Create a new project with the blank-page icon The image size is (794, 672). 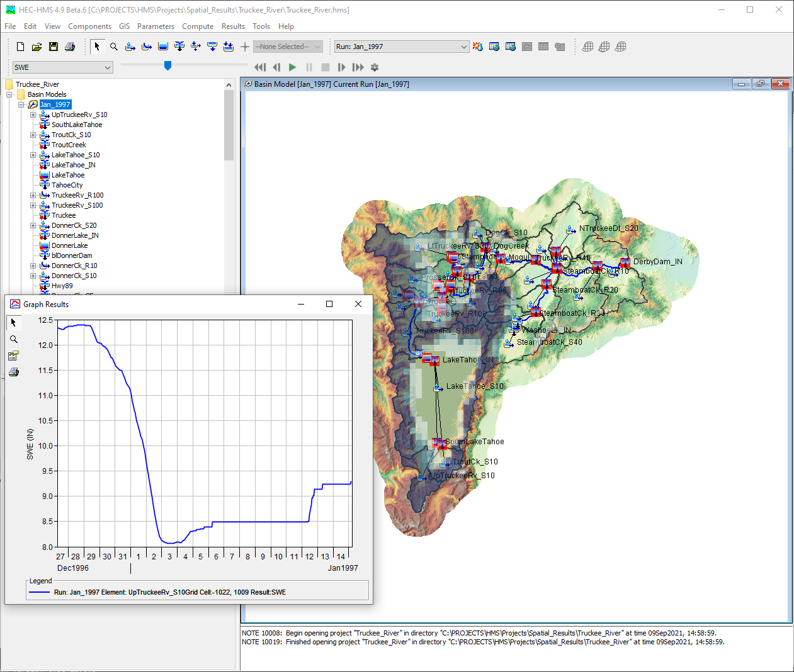21,47
